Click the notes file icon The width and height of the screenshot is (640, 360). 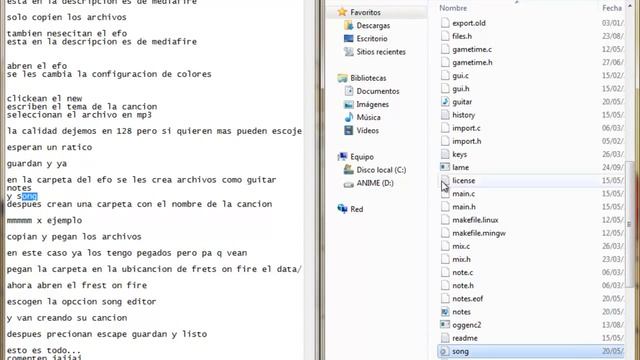[x=445, y=312]
